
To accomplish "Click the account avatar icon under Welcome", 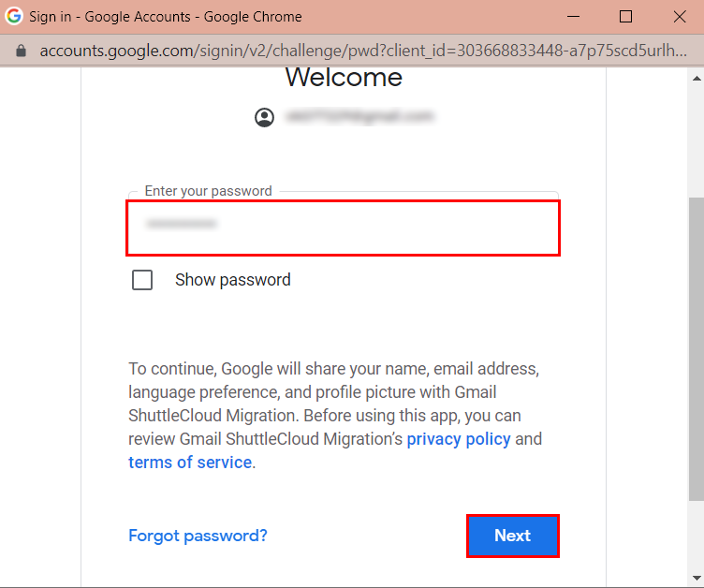I will coord(265,117).
